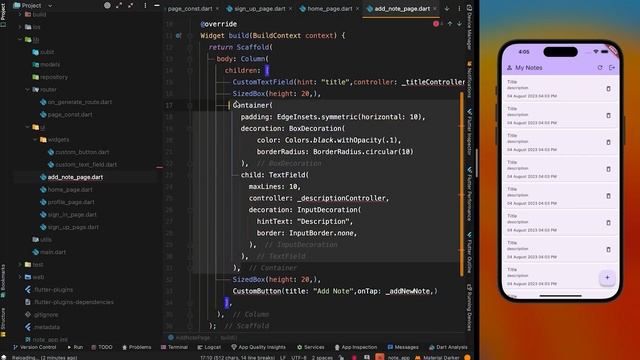Tap the plus floating add button
This screenshot has width=640, height=360.
[607, 278]
